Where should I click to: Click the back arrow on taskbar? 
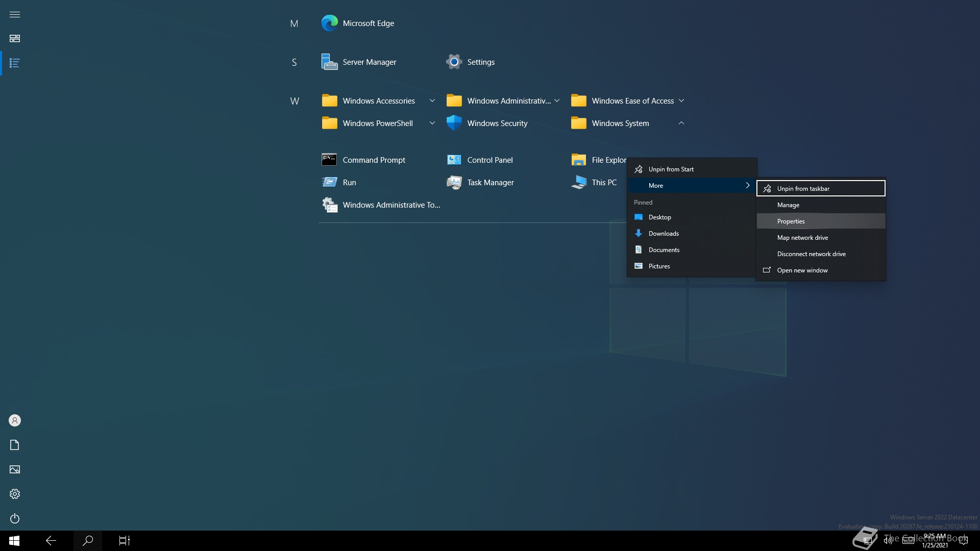coord(51,541)
